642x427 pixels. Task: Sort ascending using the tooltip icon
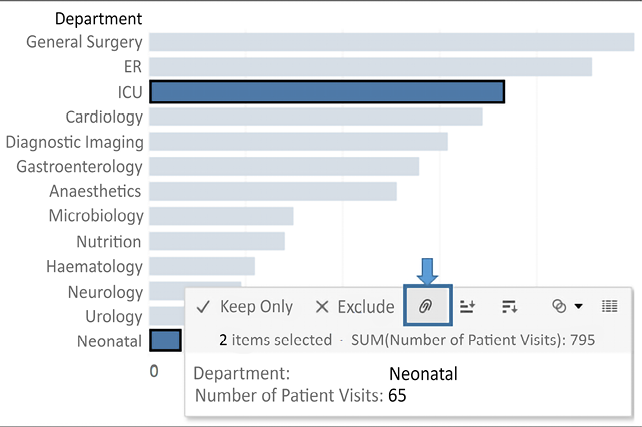click(x=467, y=306)
